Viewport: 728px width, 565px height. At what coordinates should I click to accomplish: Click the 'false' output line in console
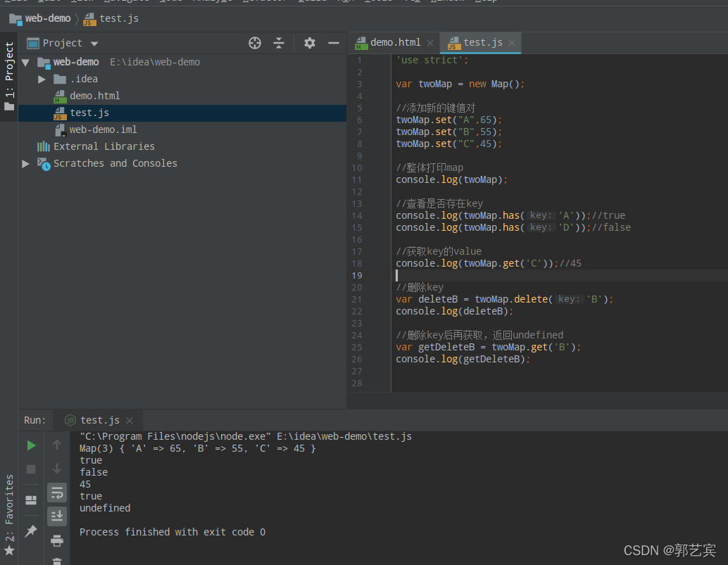[x=94, y=473]
